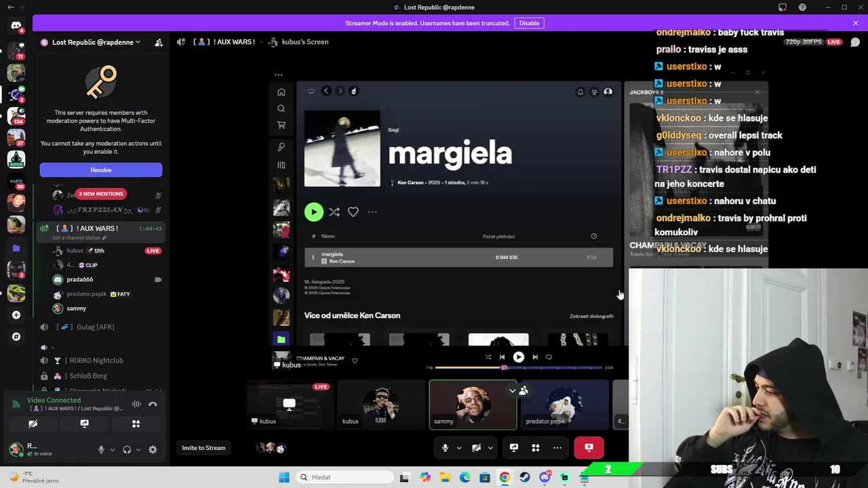Toggle the audio icon beside AUX WARS title
The image size is (868, 488).
tap(181, 42)
